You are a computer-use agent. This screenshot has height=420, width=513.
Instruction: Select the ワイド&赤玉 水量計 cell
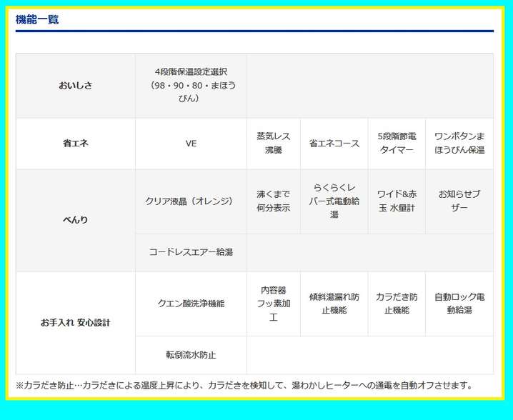397,201
